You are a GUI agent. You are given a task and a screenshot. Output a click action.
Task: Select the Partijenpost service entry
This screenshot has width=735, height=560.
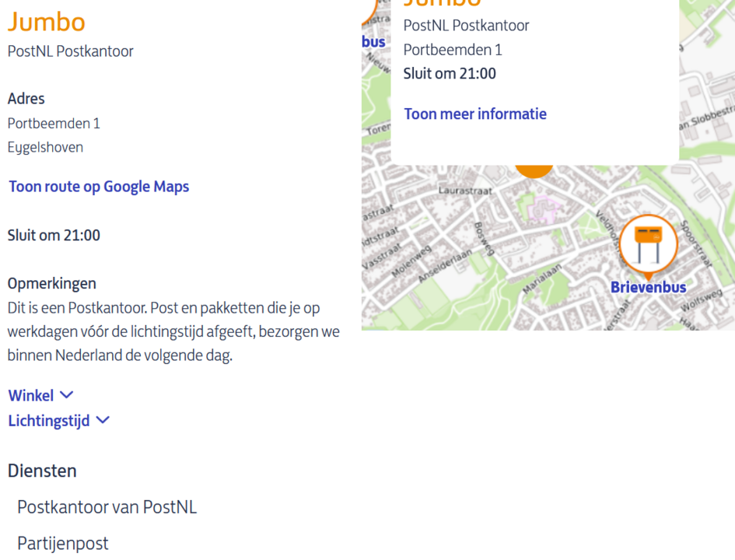tap(63, 543)
